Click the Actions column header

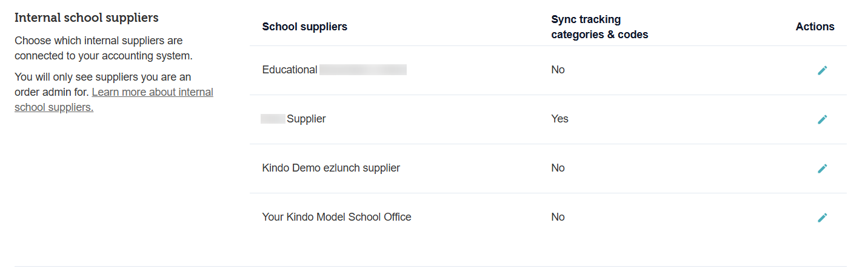coord(815,27)
